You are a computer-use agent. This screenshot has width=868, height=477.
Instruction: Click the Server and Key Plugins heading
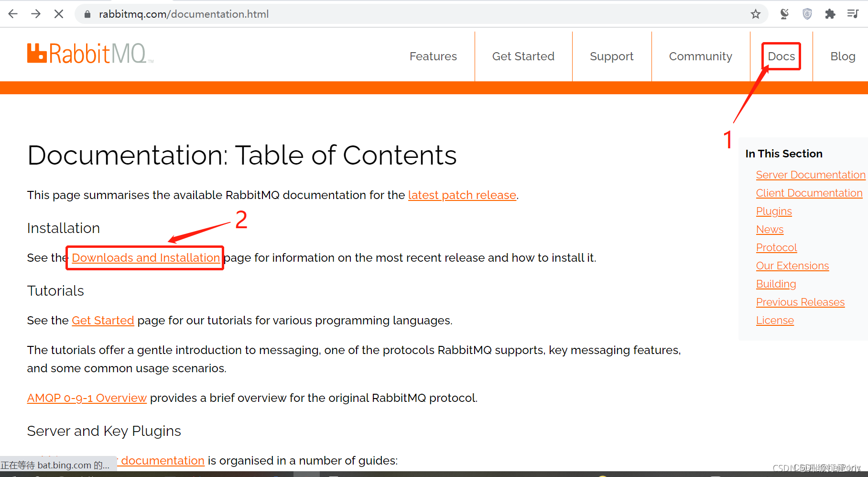point(104,431)
